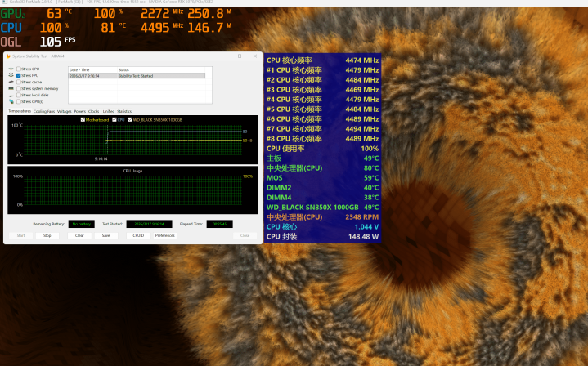Select the Statistics tab

click(x=124, y=110)
